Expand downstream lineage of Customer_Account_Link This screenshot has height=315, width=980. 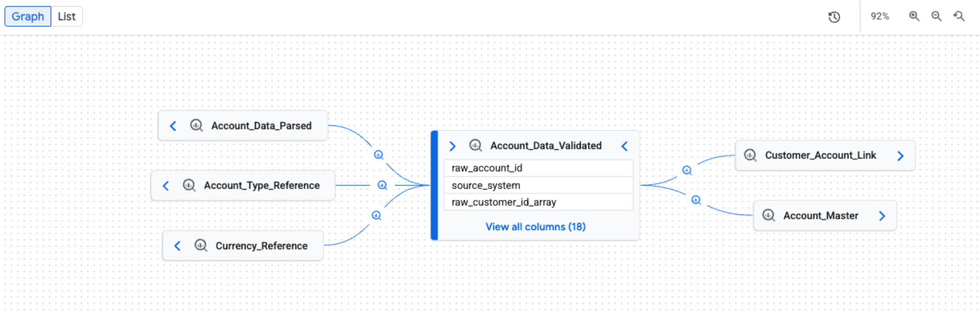tap(901, 155)
